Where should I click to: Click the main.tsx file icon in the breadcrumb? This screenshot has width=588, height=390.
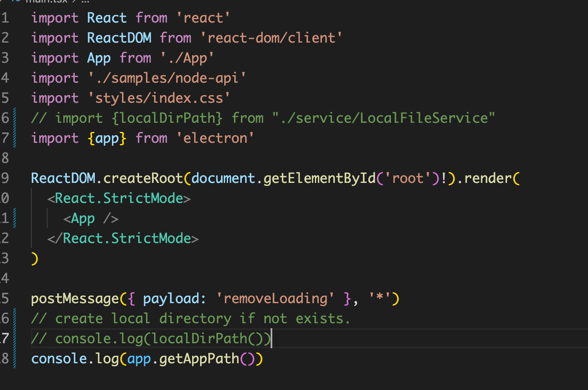point(16,2)
